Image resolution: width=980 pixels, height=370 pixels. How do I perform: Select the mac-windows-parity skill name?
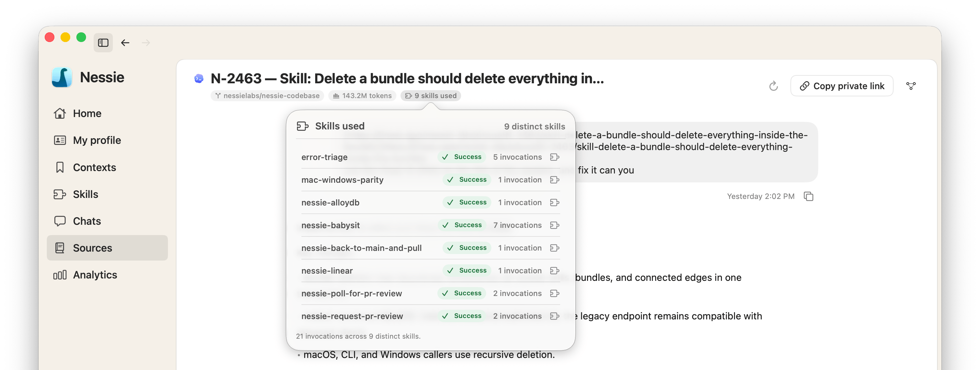click(x=342, y=180)
